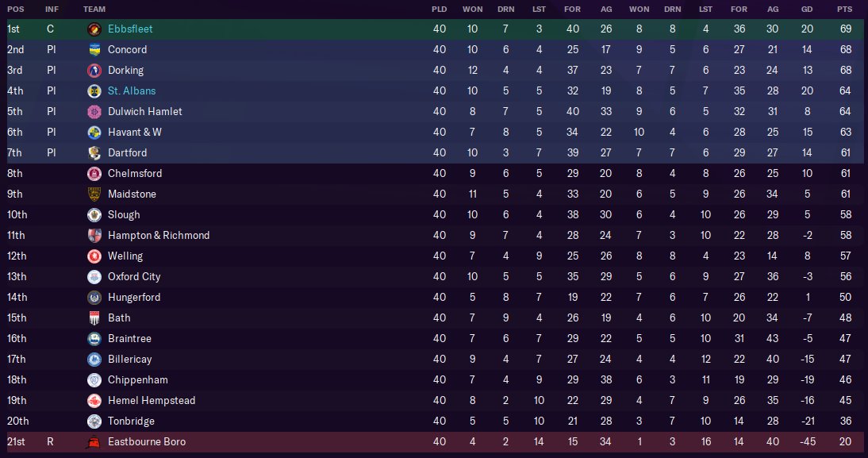Select the Bath striped club badge

(94, 318)
